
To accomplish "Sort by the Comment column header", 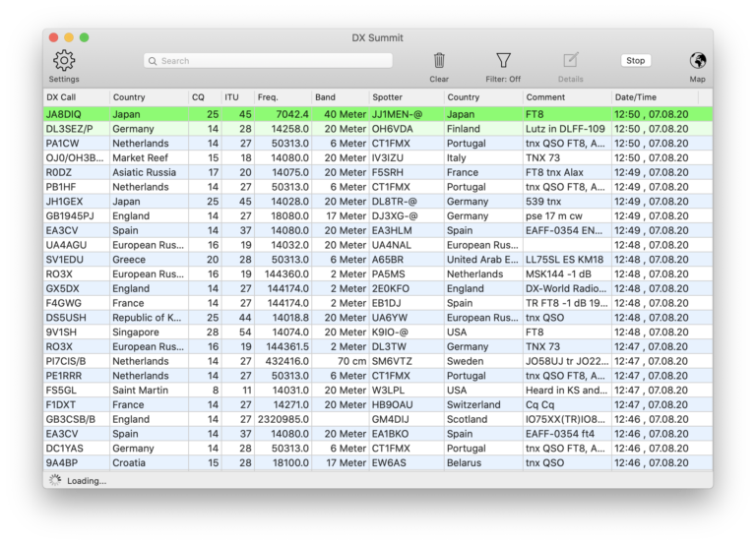I will [567, 97].
